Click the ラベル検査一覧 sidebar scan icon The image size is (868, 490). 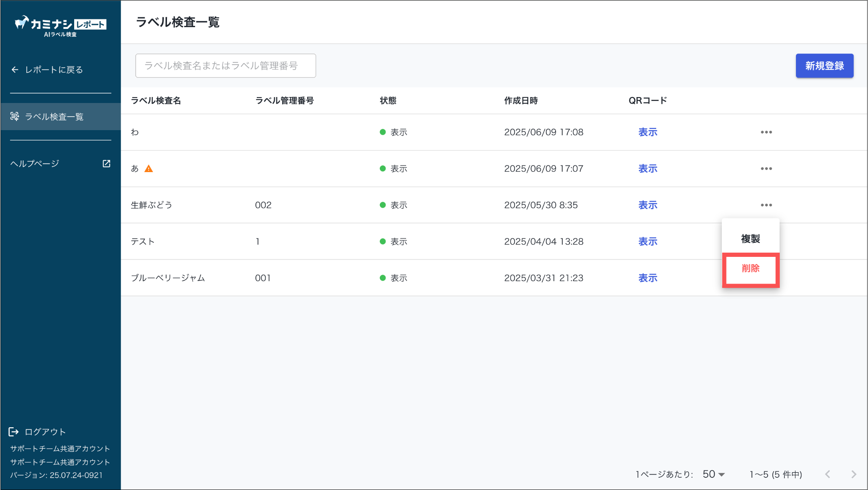15,117
